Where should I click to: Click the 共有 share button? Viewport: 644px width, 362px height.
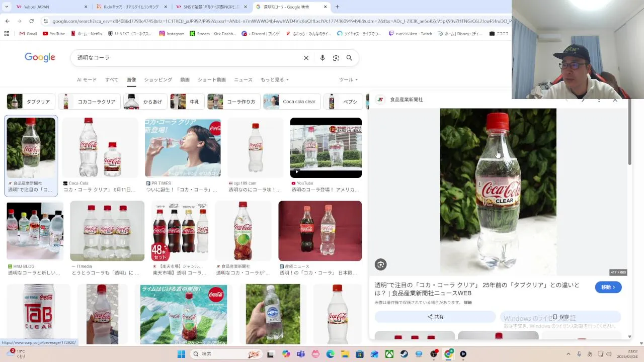tap(435, 317)
